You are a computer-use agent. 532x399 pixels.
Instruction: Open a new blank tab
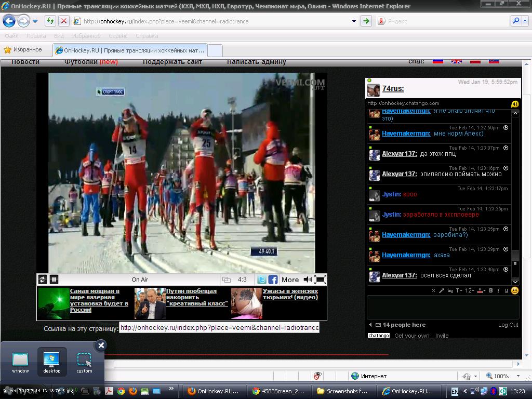tap(215, 50)
